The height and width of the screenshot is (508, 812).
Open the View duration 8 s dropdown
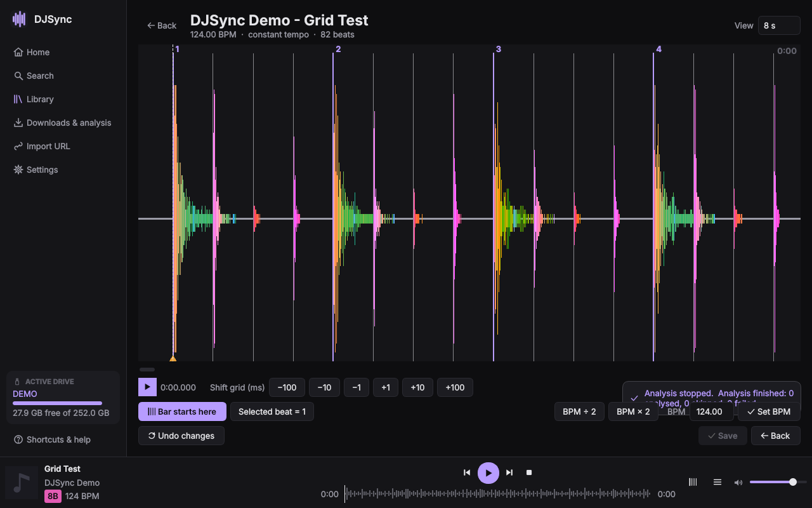(x=779, y=25)
